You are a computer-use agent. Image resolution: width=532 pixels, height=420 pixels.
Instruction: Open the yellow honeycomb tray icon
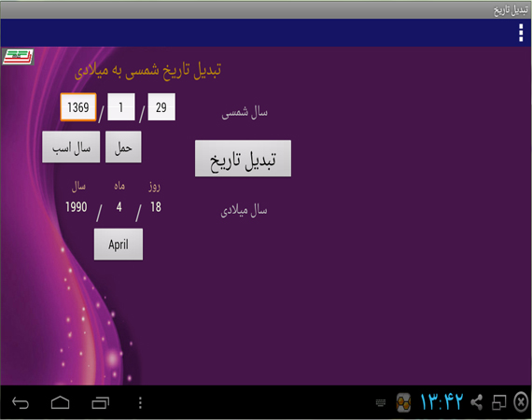point(404,402)
